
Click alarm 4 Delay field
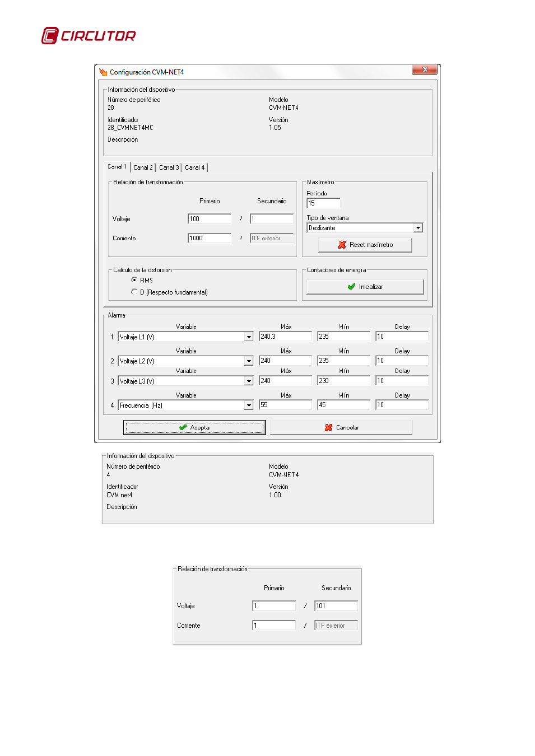pyautogui.click(x=402, y=405)
